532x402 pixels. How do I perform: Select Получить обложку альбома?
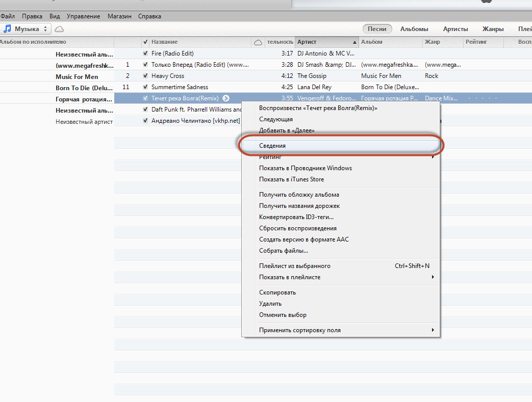[x=341, y=195]
